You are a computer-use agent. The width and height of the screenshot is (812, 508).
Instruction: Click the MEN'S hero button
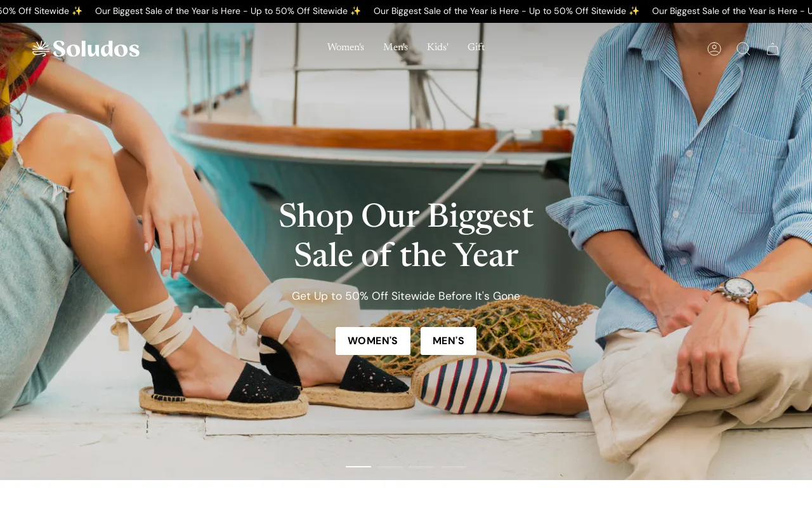pyautogui.click(x=449, y=341)
